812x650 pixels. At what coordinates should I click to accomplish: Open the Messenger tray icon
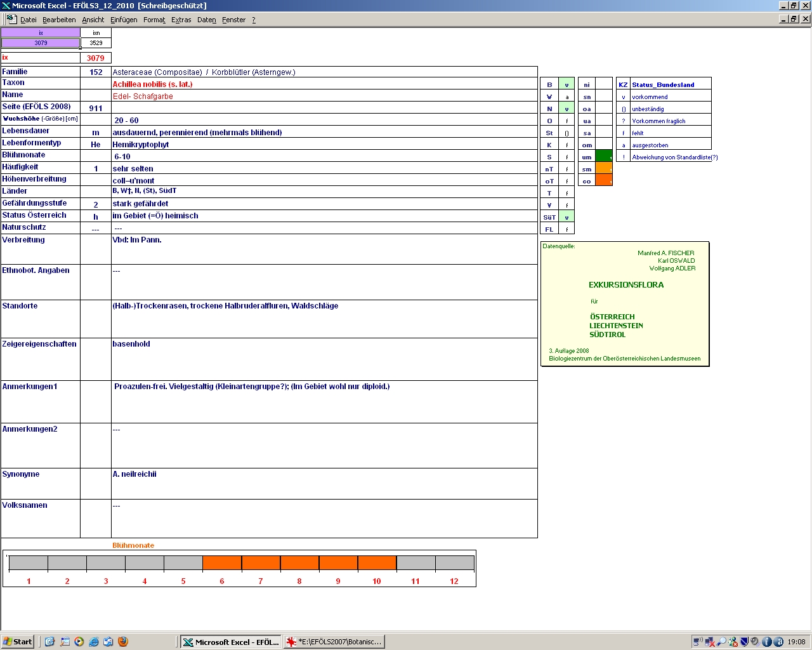(x=733, y=642)
